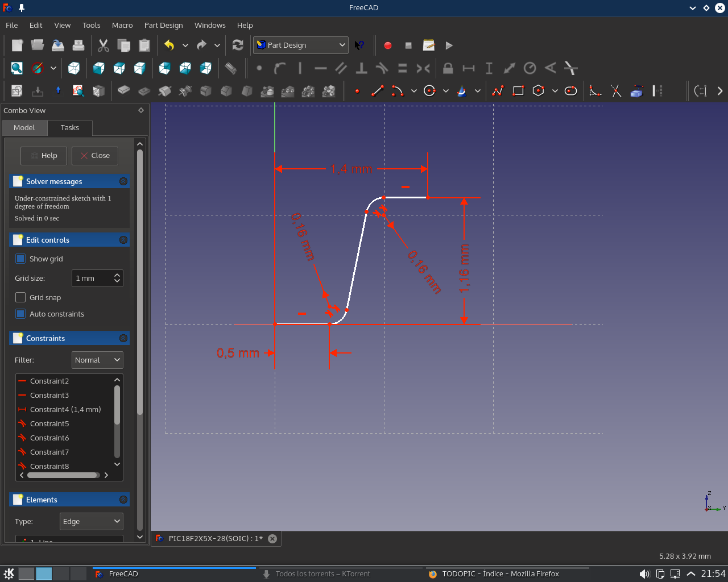728x582 pixels.
Task: Open the macro editor notepad icon
Action: [429, 45]
